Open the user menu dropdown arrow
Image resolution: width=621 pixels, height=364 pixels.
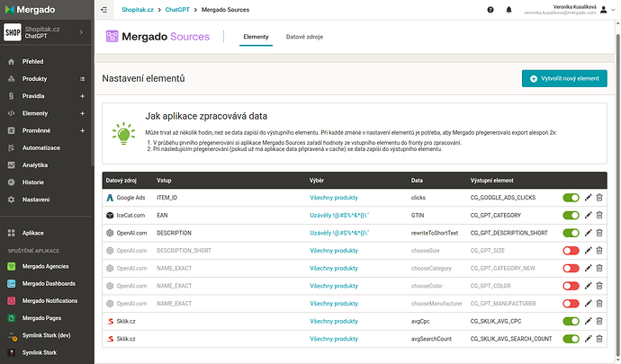pos(614,10)
